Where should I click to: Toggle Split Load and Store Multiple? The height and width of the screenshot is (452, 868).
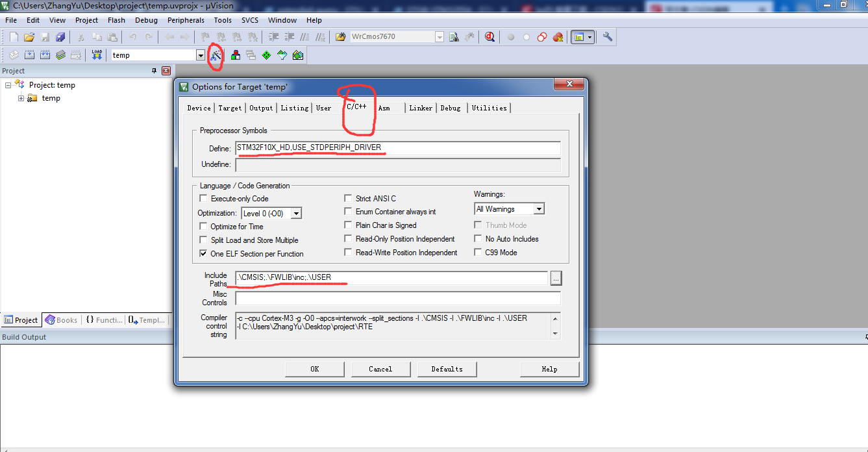(204, 240)
